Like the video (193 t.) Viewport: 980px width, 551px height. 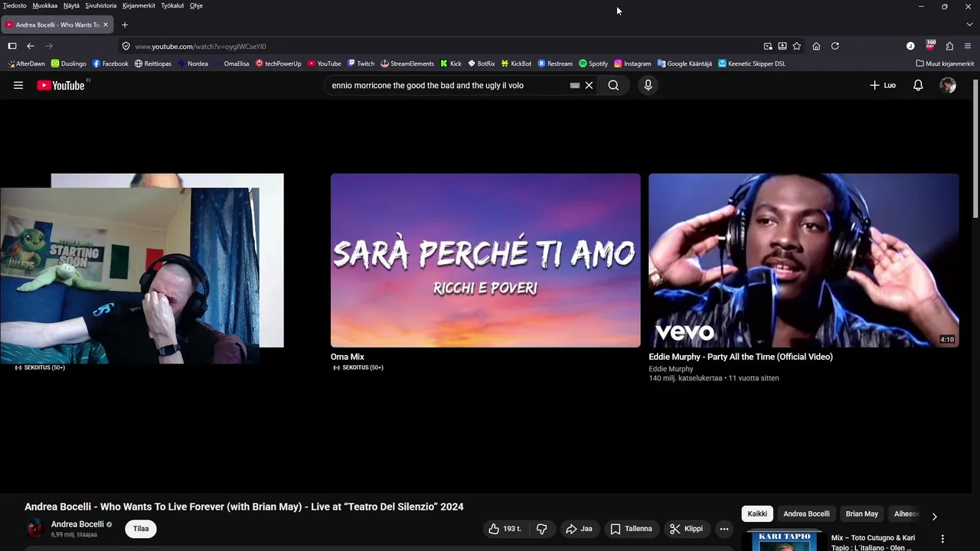point(505,529)
